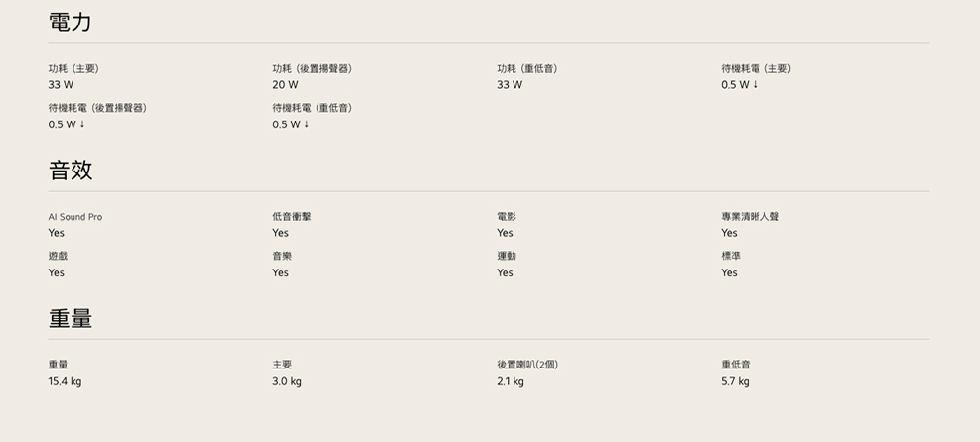This screenshot has height=442, width=980.
Task: Click the 功耗（重低音）label
Action: coord(528,68)
